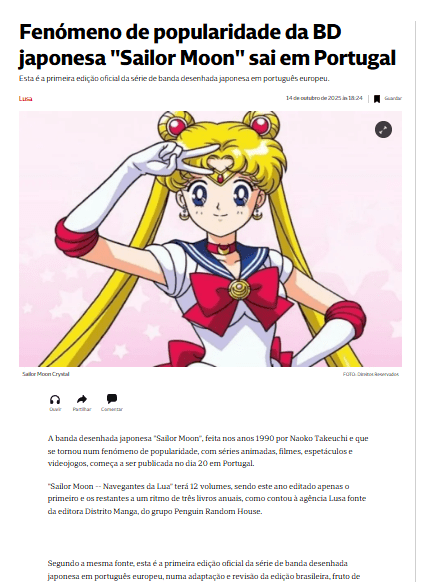Click the subtitle about primeira edição oficial
Image resolution: width=425 pixels, height=582 pixels.
click(x=174, y=79)
